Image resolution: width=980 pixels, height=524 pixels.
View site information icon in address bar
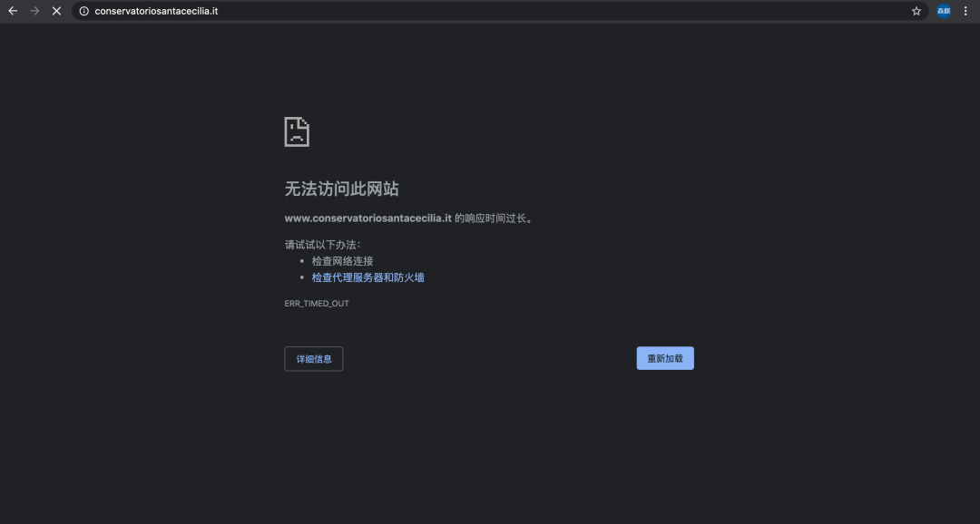tap(83, 11)
